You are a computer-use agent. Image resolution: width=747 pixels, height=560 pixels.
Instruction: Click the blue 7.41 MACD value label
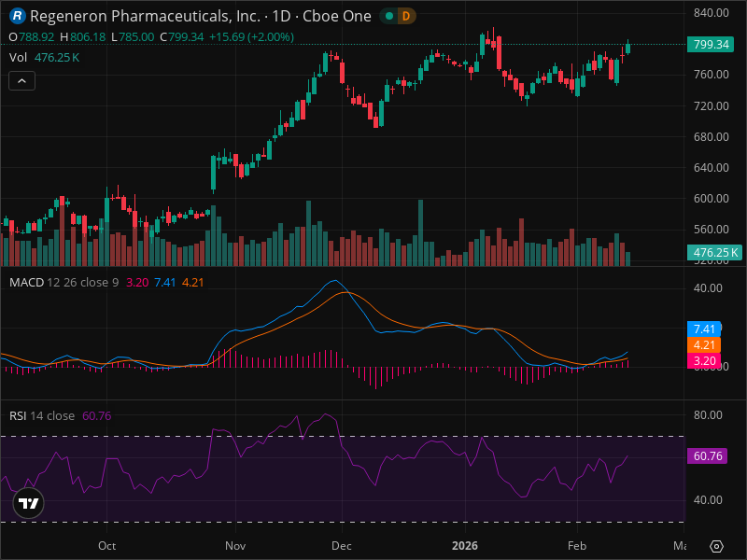coord(704,329)
